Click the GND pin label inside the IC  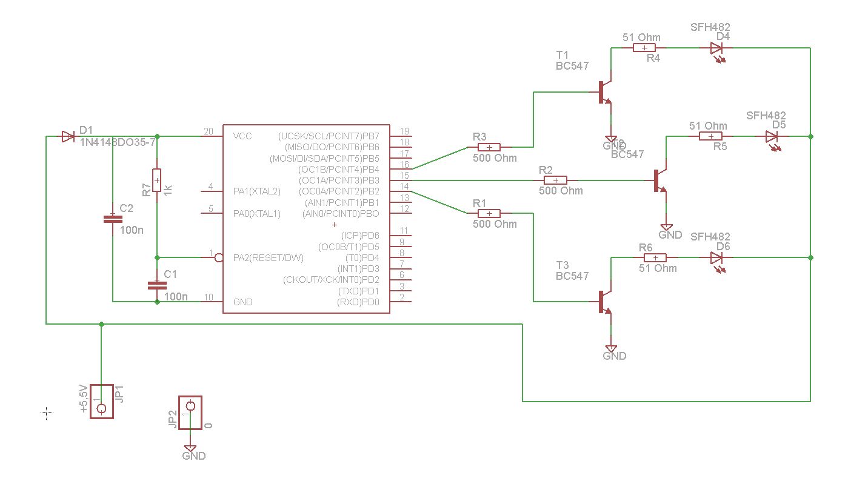point(243,302)
